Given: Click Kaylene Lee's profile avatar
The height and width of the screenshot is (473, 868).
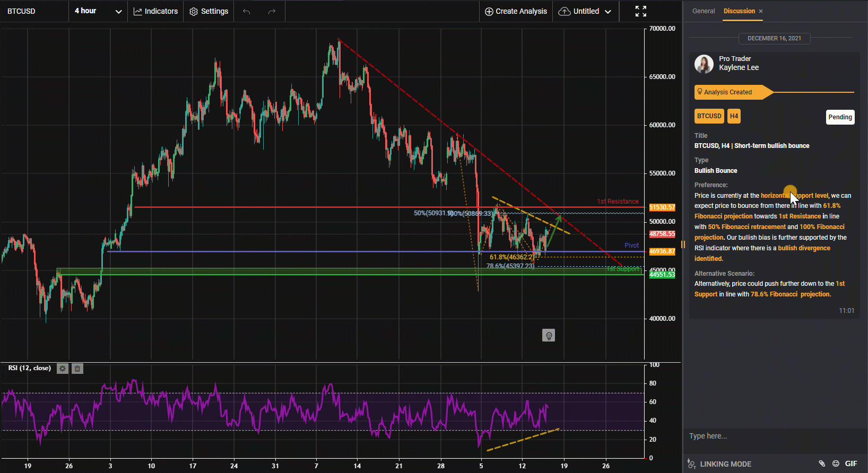Looking at the screenshot, I should 704,64.
